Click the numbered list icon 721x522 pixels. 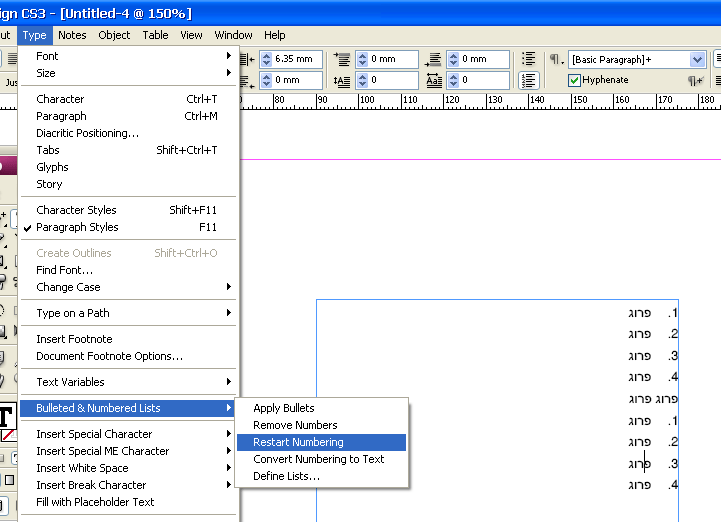528,80
